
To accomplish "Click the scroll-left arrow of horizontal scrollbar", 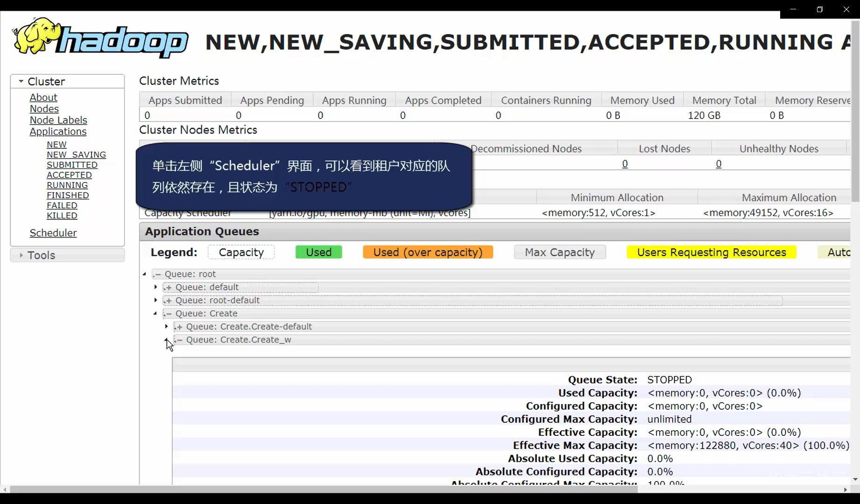I will [x=5, y=490].
